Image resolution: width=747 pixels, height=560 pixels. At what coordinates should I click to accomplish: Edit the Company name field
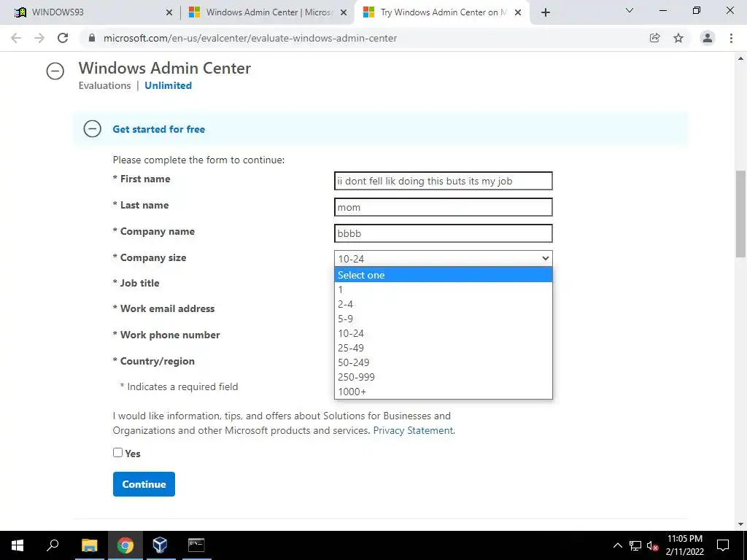click(x=443, y=233)
